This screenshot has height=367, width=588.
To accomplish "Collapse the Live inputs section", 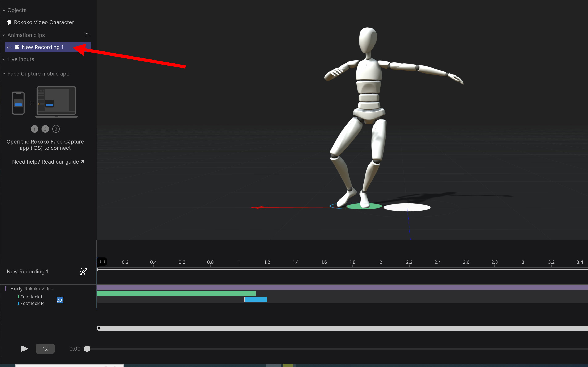I will click(4, 59).
